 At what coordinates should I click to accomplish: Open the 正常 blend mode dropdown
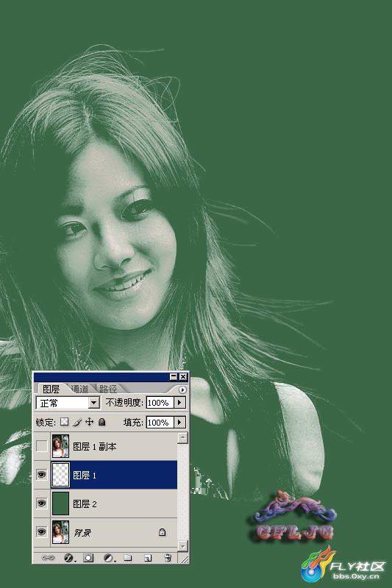point(68,403)
